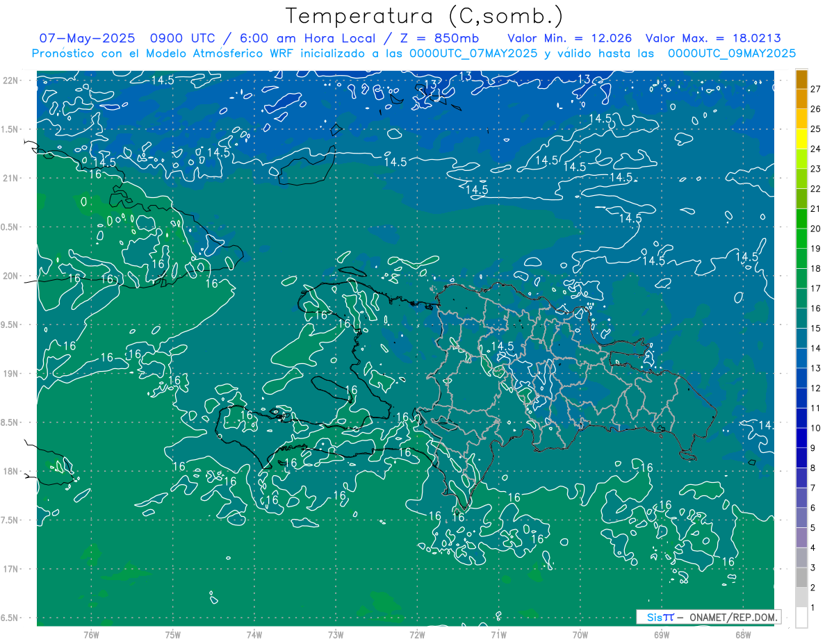The height and width of the screenshot is (644, 834).
Task: Click latitude label "9.5N"
Action: tap(10, 325)
